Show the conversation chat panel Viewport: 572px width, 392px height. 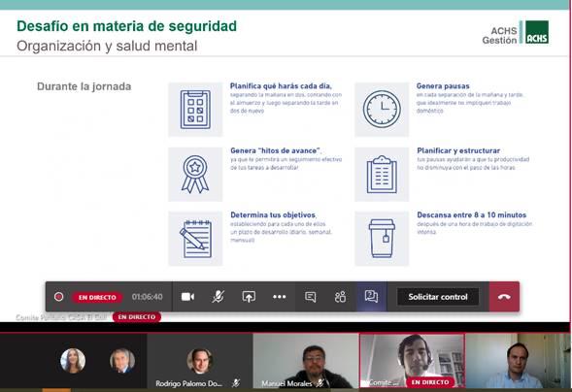(311, 297)
